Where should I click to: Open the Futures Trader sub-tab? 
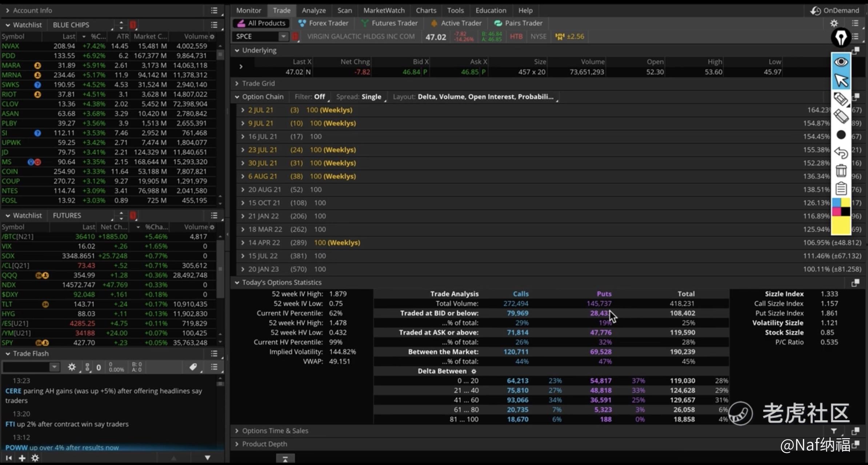[389, 23]
